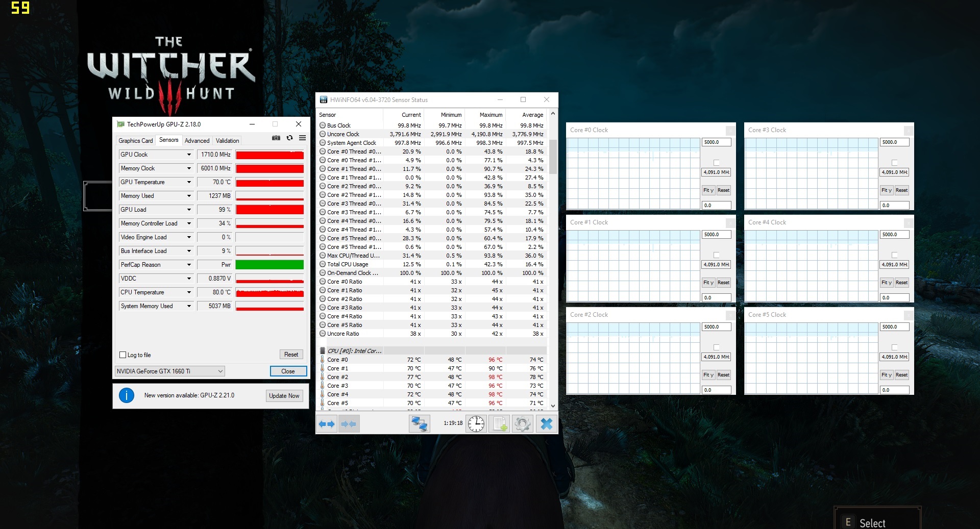980x529 pixels.
Task: Click the GPU-Z title bar icon
Action: (x=121, y=124)
